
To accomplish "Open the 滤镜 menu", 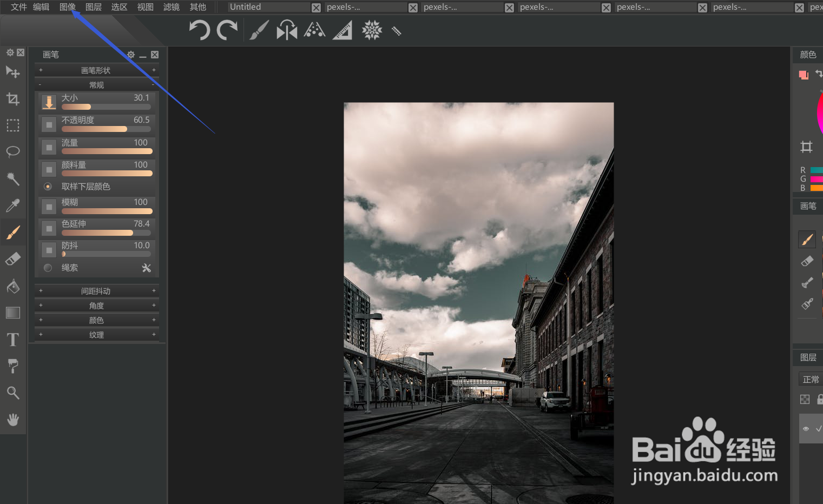I will click(x=172, y=7).
